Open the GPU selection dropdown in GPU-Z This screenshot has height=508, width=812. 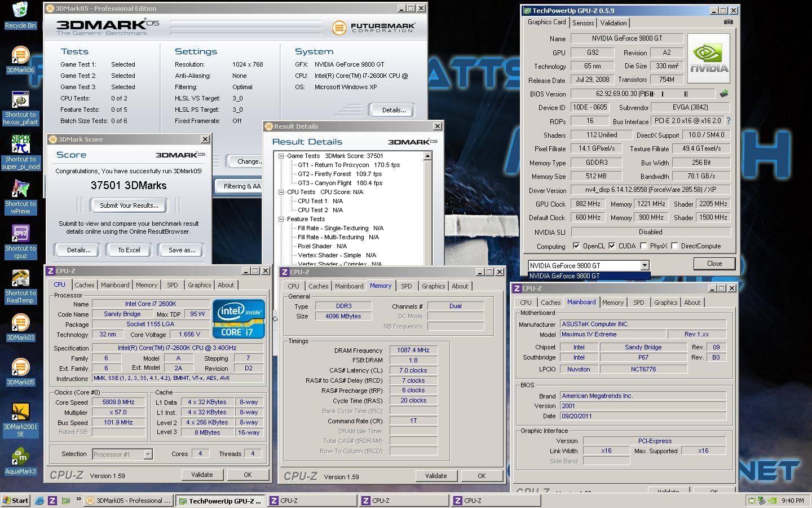tap(645, 265)
